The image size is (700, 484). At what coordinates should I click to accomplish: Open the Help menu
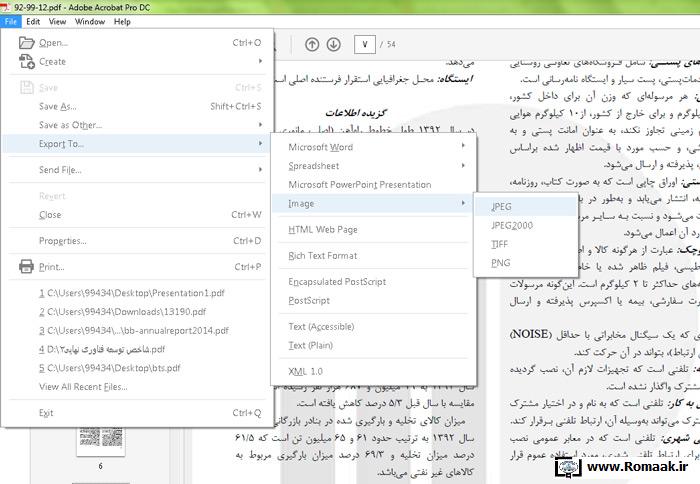pyautogui.click(x=122, y=21)
